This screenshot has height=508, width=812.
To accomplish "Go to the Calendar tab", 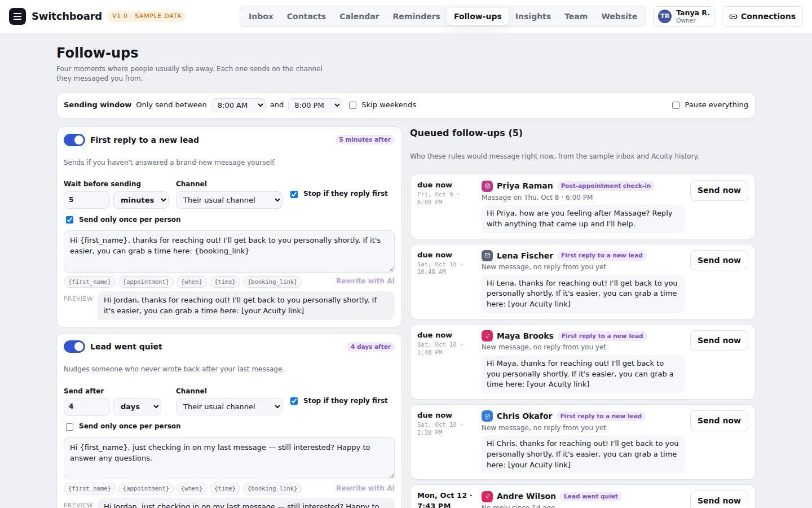I will click(359, 16).
